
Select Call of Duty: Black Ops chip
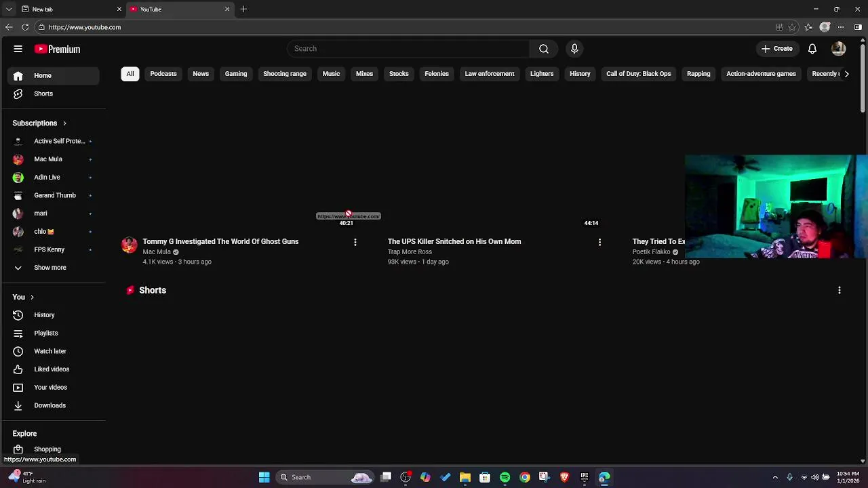pyautogui.click(x=639, y=74)
